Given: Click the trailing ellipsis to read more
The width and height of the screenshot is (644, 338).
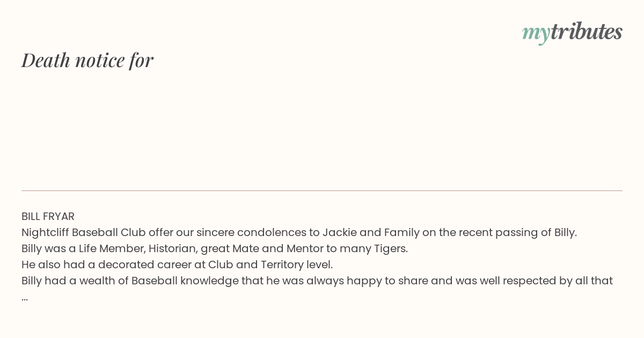Looking at the screenshot, I should (x=25, y=298).
